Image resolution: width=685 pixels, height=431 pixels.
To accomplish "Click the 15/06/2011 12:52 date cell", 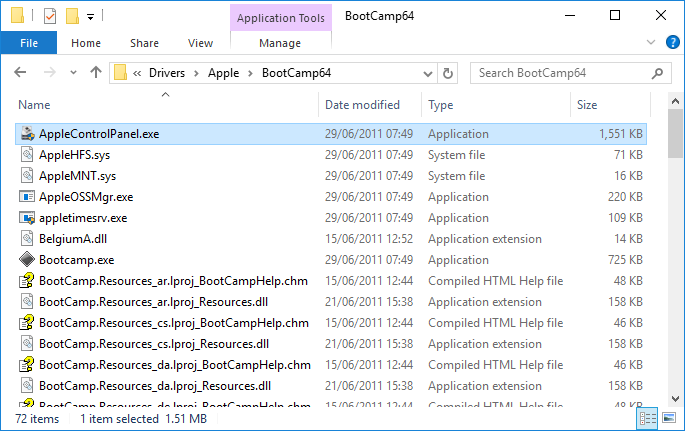I will click(369, 239).
